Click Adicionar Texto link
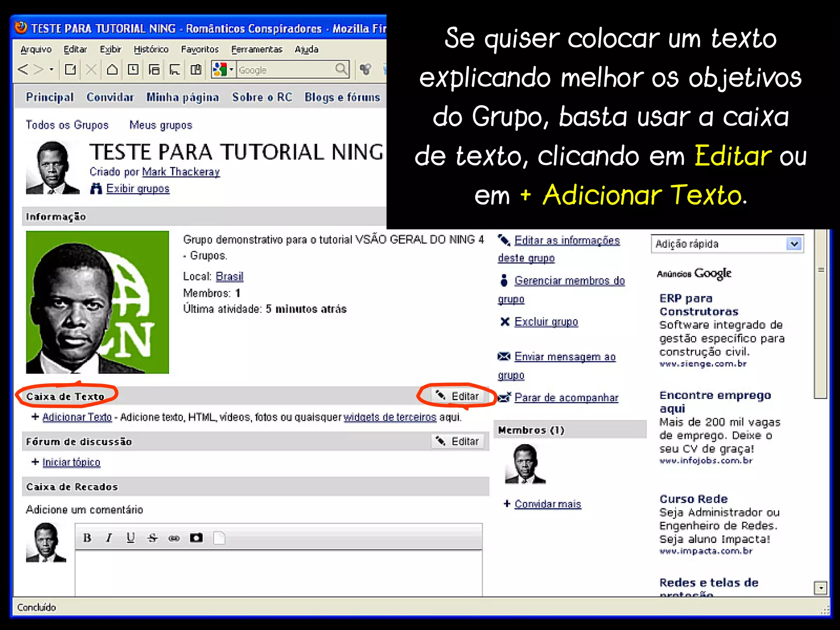The image size is (840, 630). point(77,417)
